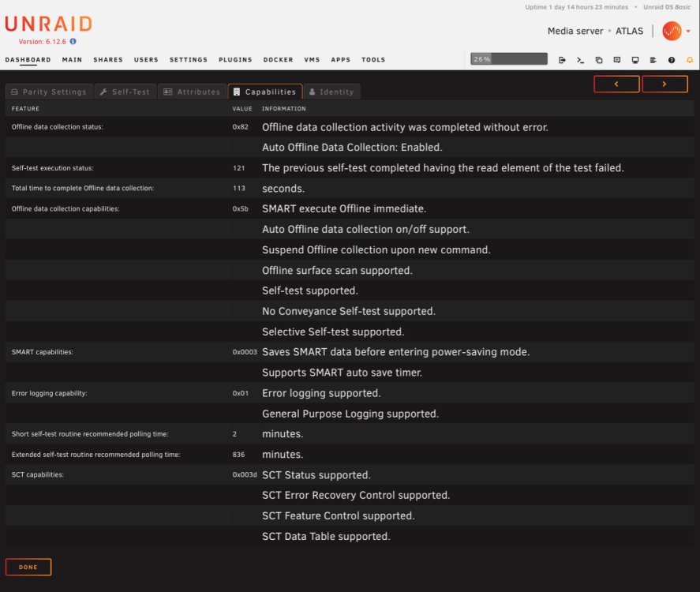The height and width of the screenshot is (592, 700).
Task: Toggle the help question-mark icon
Action: click(x=672, y=60)
